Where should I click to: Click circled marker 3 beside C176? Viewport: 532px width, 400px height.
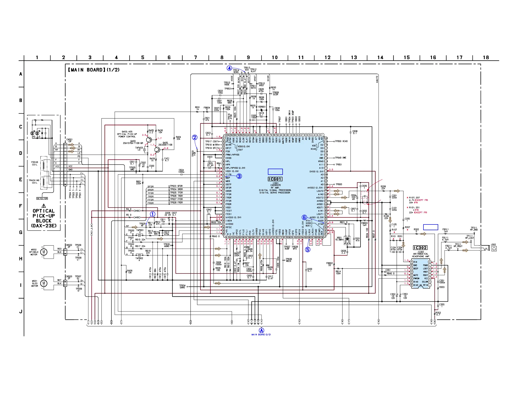[239, 176]
